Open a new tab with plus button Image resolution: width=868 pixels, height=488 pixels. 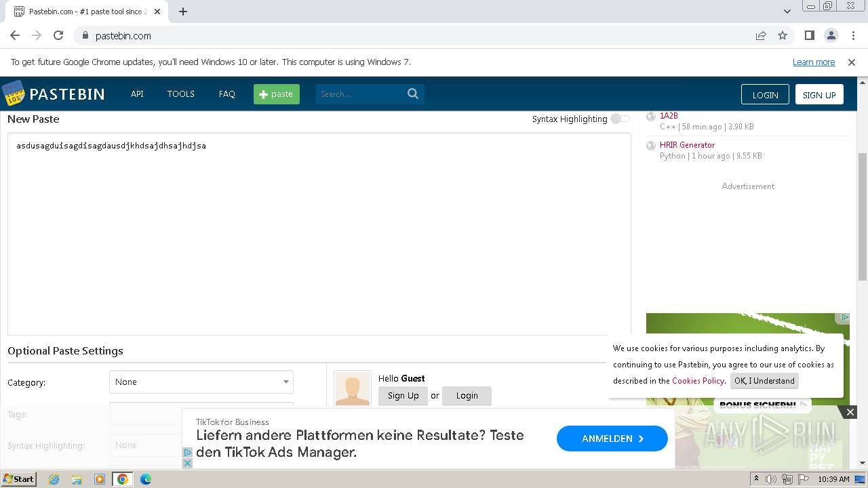[x=183, y=12]
